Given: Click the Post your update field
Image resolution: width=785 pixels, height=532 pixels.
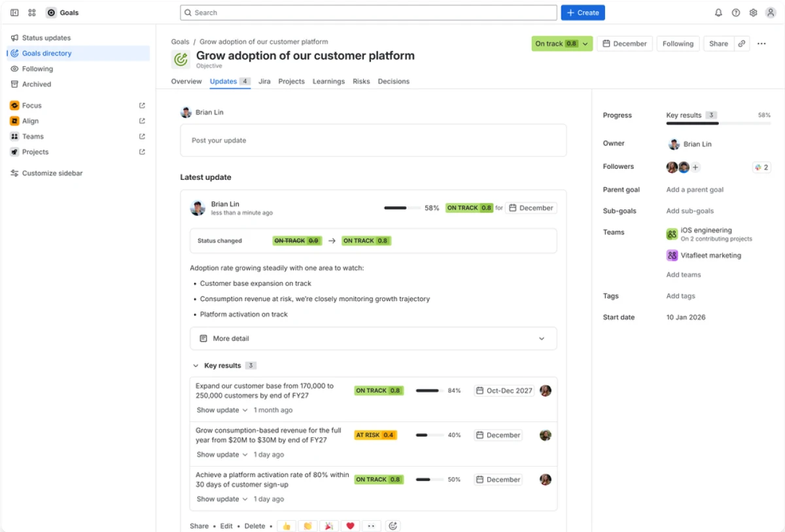Looking at the screenshot, I should pyautogui.click(x=373, y=140).
